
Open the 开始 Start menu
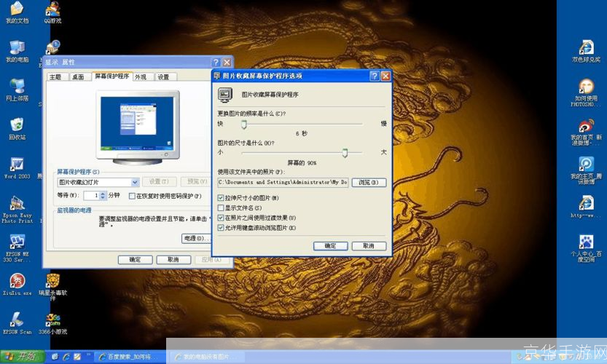23,356
